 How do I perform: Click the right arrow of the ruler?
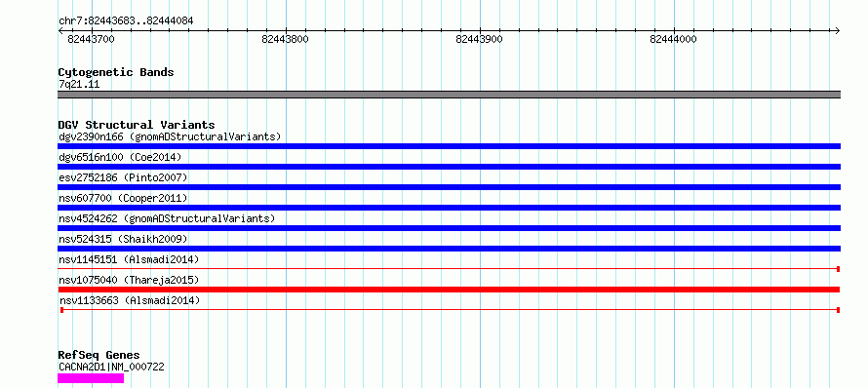[837, 31]
